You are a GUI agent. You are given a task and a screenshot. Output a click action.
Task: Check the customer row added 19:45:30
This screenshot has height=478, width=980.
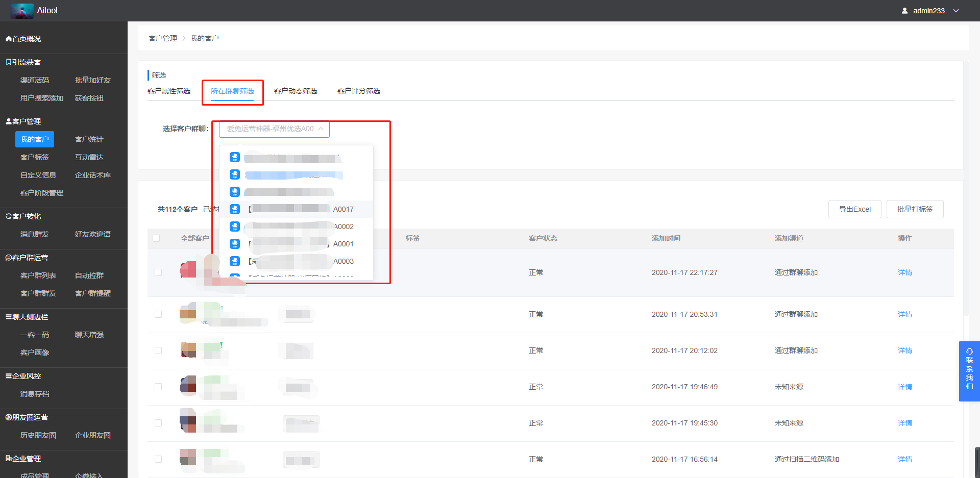tap(158, 423)
